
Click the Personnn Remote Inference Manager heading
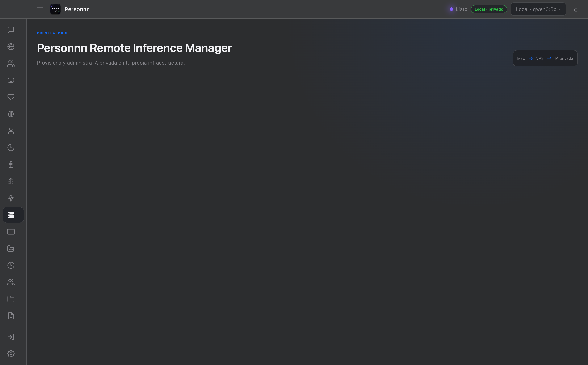[x=134, y=48]
